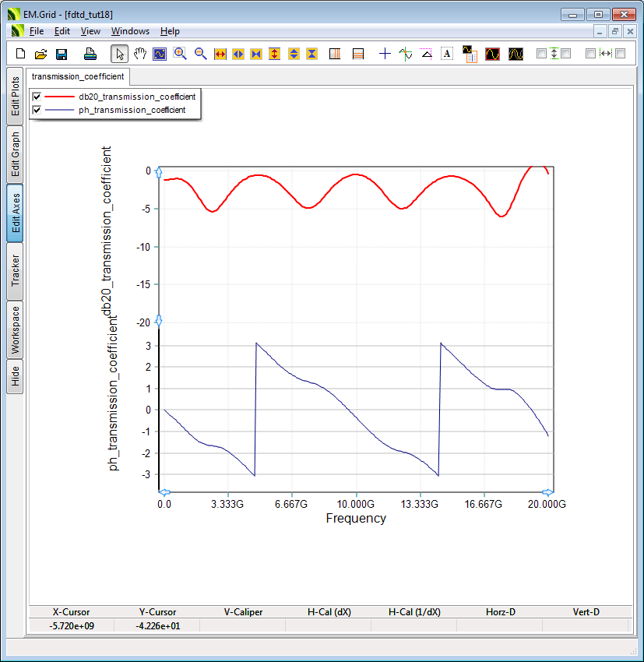Image resolution: width=644 pixels, height=662 pixels.
Task: Open the Windows menu
Action: pos(130,31)
